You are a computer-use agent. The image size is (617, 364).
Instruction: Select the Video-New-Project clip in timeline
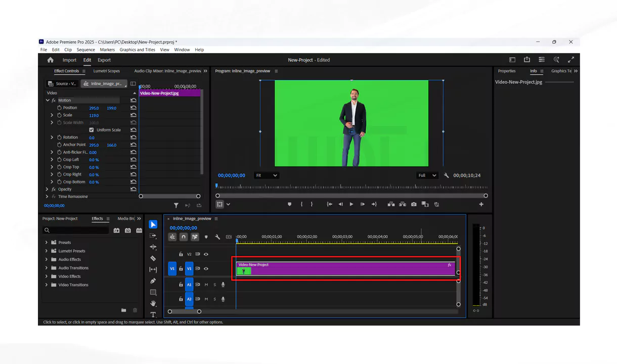(x=345, y=268)
